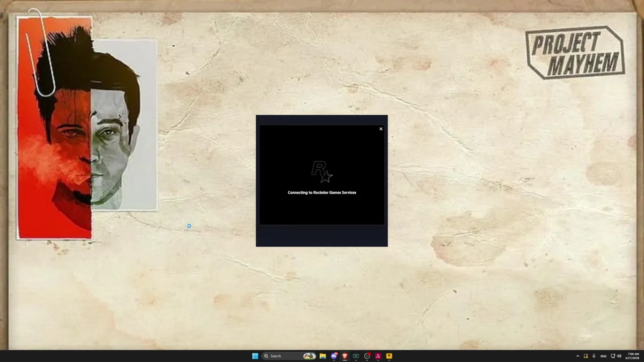644x362 pixels.
Task: Show hidden system tray icons
Action: pyautogui.click(x=578, y=356)
